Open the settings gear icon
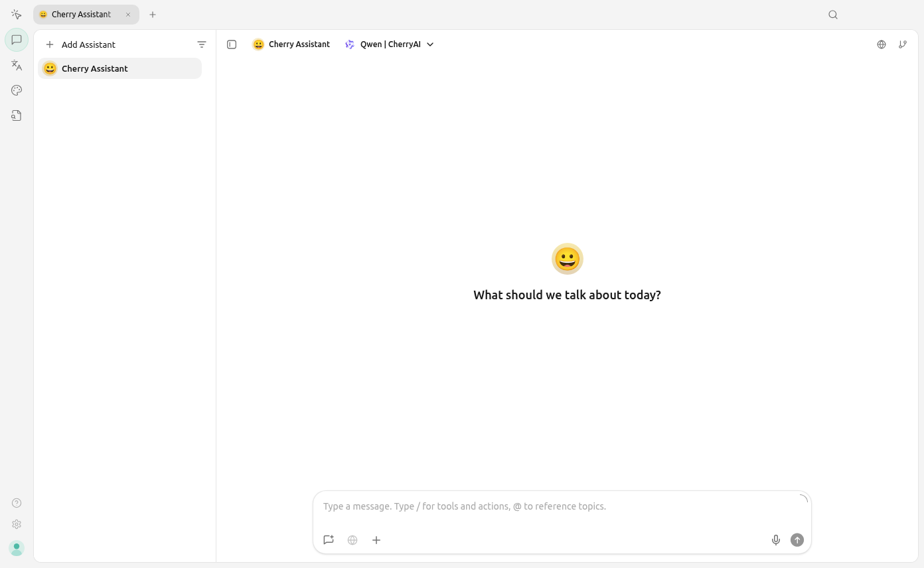This screenshot has width=924, height=568. click(17, 524)
